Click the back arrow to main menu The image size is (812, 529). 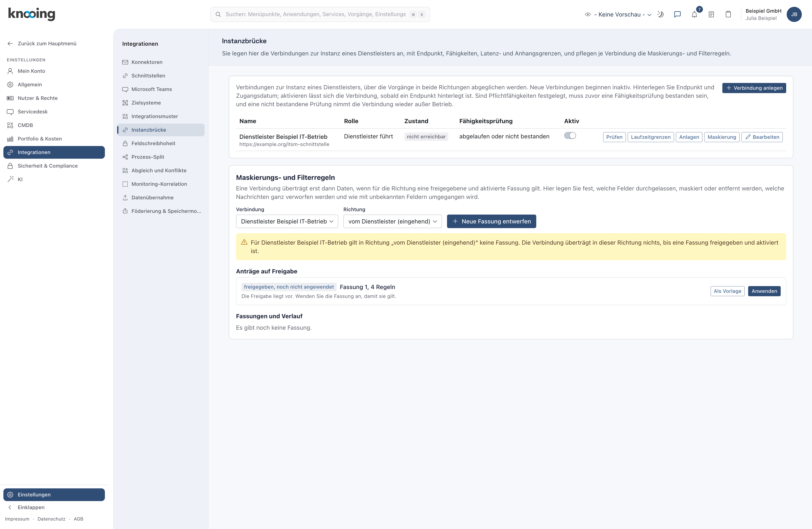[10, 43]
